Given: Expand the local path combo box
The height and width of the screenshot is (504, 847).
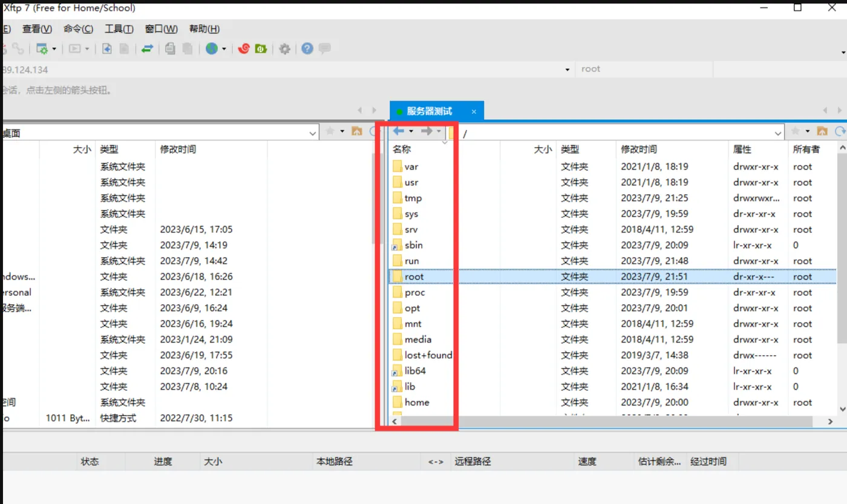Looking at the screenshot, I should 313,133.
